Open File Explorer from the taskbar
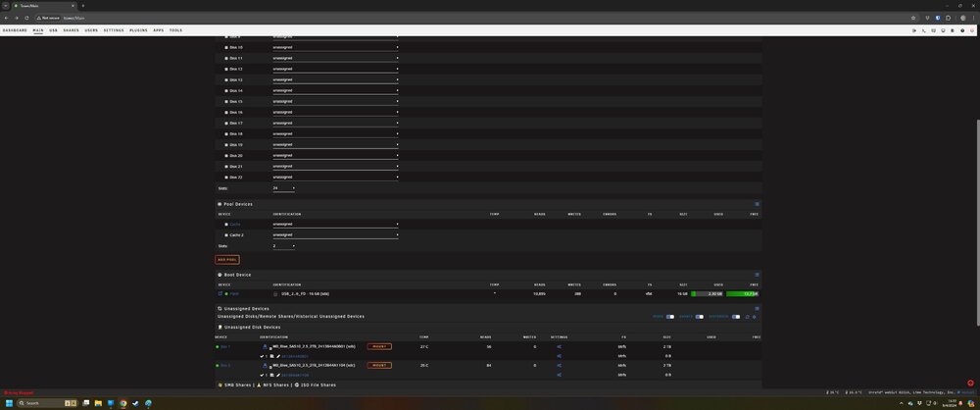 click(98, 403)
